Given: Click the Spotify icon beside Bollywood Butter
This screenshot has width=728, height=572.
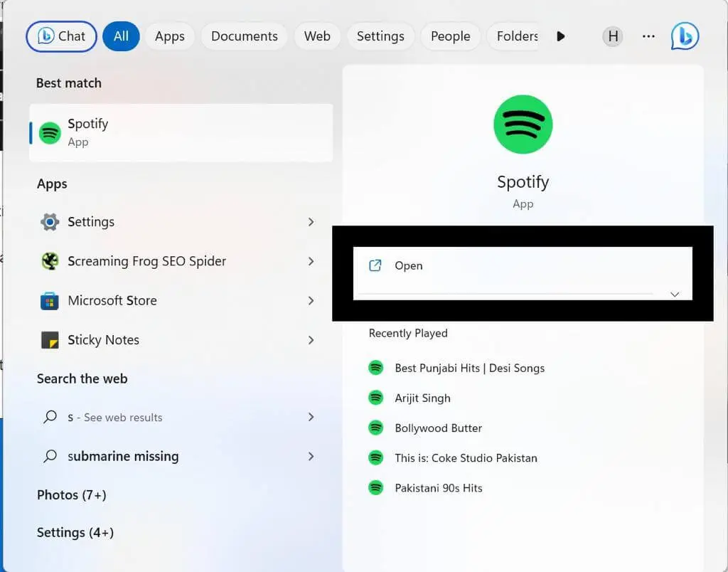Looking at the screenshot, I should pos(375,428).
